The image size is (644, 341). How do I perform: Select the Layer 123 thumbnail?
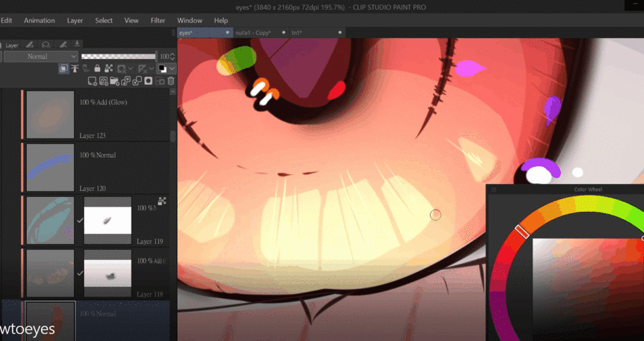point(50,115)
